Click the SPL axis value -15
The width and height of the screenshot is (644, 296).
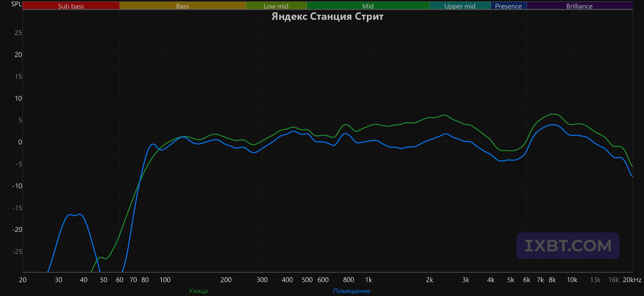(17, 208)
